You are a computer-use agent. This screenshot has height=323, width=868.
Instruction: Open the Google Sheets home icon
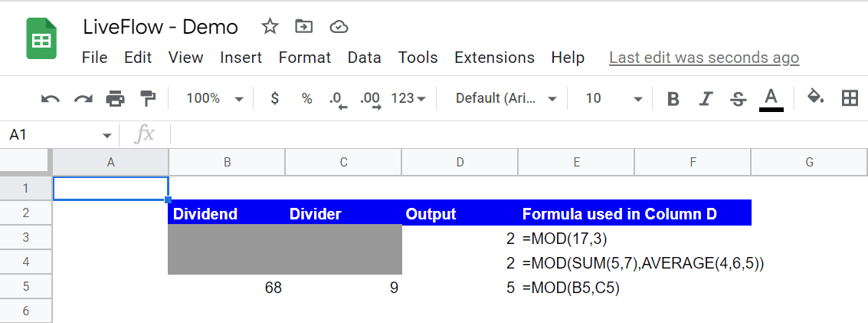point(42,39)
